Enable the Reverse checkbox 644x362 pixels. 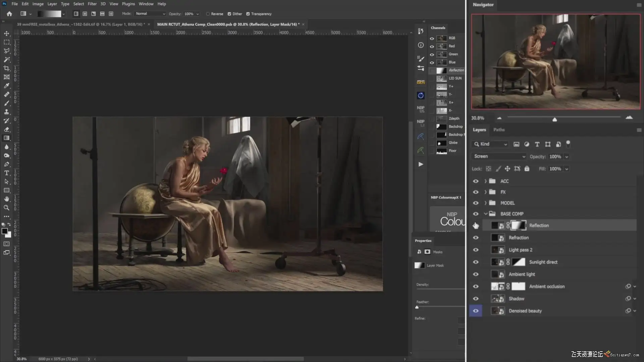coord(208,14)
